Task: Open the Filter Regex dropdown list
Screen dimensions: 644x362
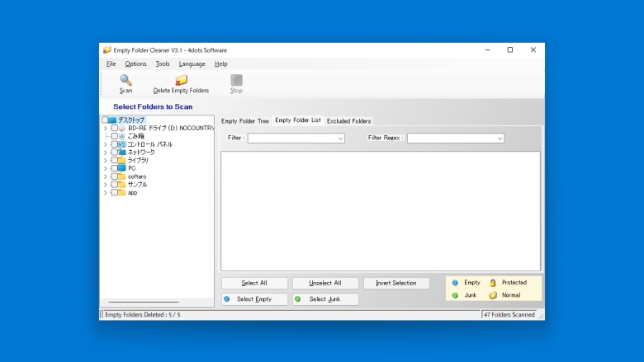Action: tap(500, 139)
